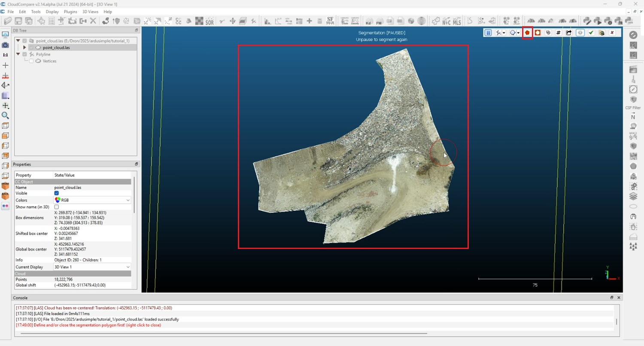Click the Segment In red polygon icon
The height and width of the screenshot is (346, 644).
point(527,33)
